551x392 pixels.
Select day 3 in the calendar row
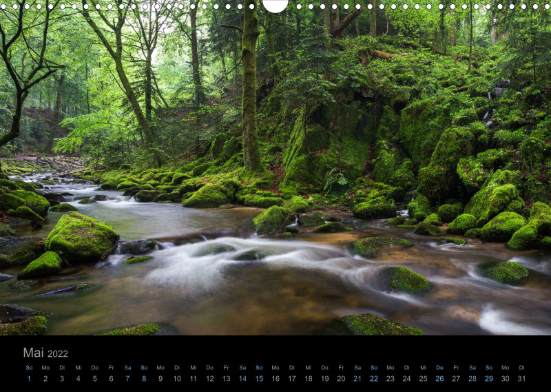62,379
